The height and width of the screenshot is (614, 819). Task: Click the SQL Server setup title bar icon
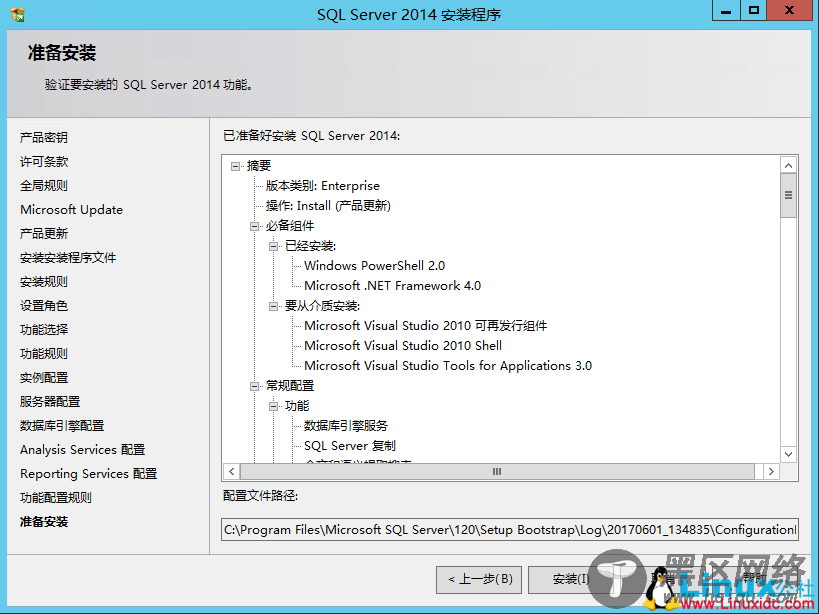[18, 14]
